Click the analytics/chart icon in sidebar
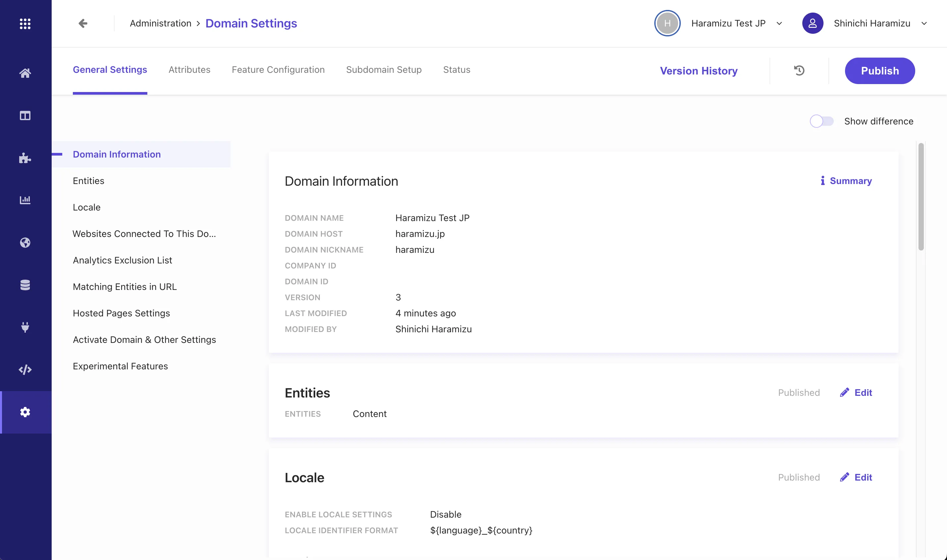This screenshot has width=947, height=560. coord(25,200)
